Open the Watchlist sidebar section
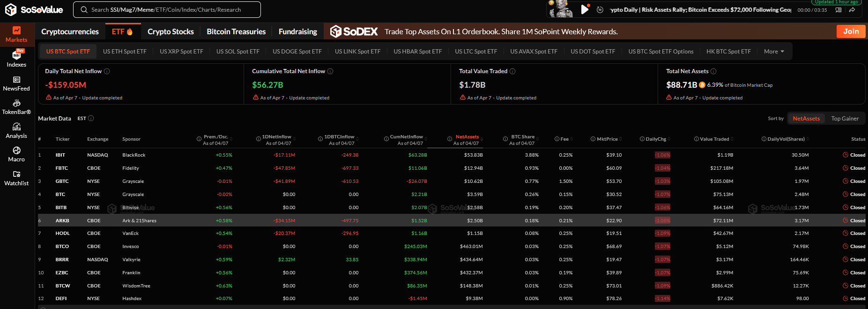This screenshot has height=309, width=868. pos(16,178)
